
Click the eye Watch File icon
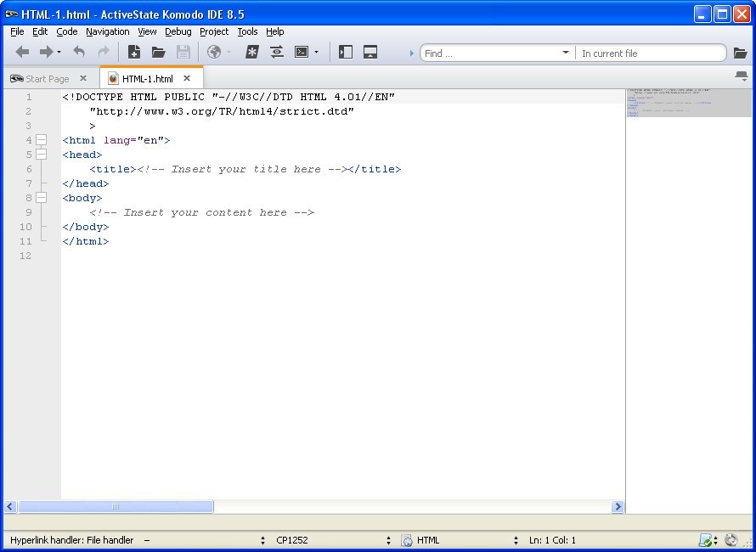tap(277, 52)
